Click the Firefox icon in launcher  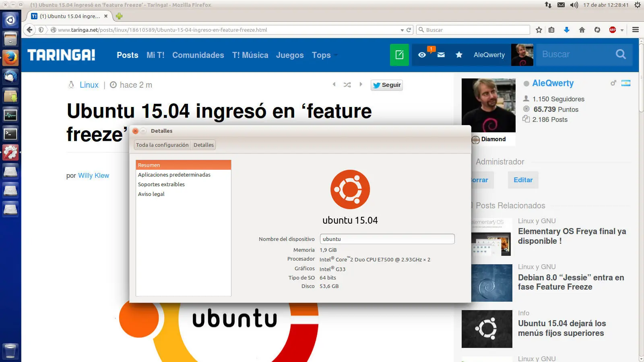tap(10, 58)
